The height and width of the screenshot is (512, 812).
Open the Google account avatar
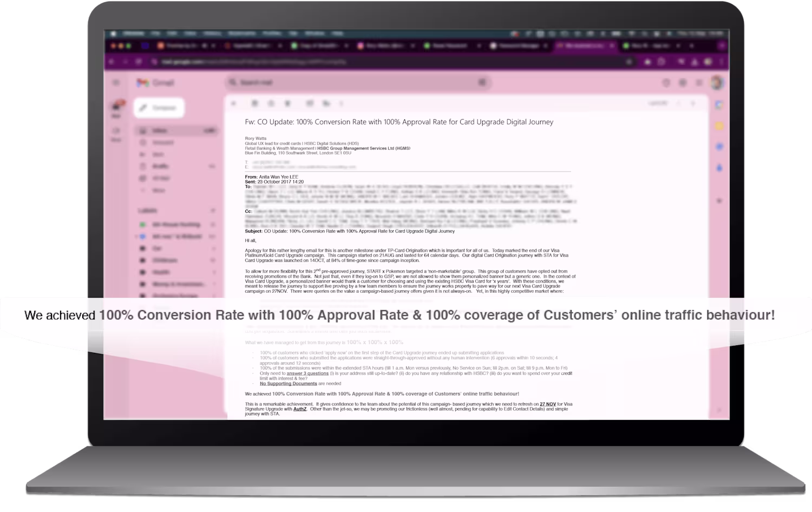point(718,83)
